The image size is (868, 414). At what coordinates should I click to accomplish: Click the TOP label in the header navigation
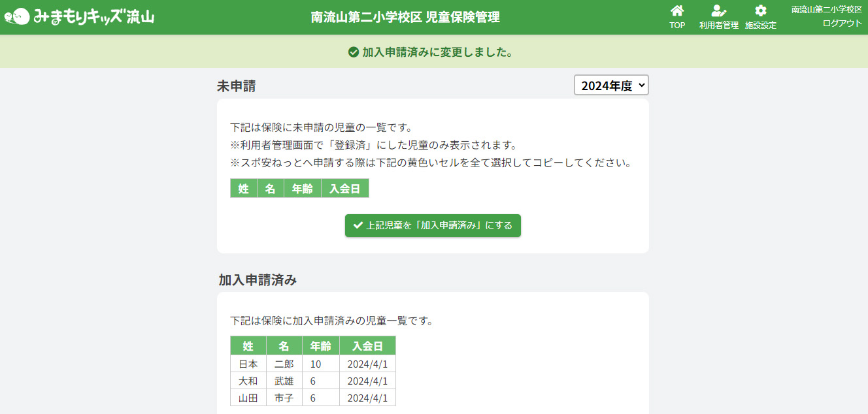point(677,25)
